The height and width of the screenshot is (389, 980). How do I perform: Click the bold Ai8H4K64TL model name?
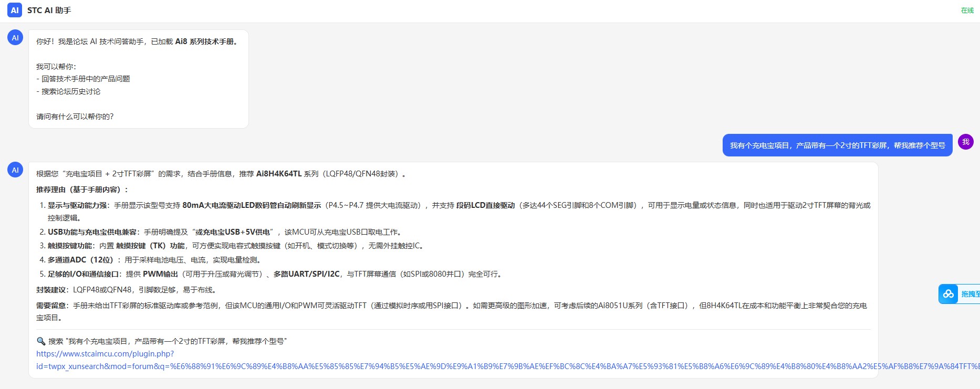click(x=279, y=174)
